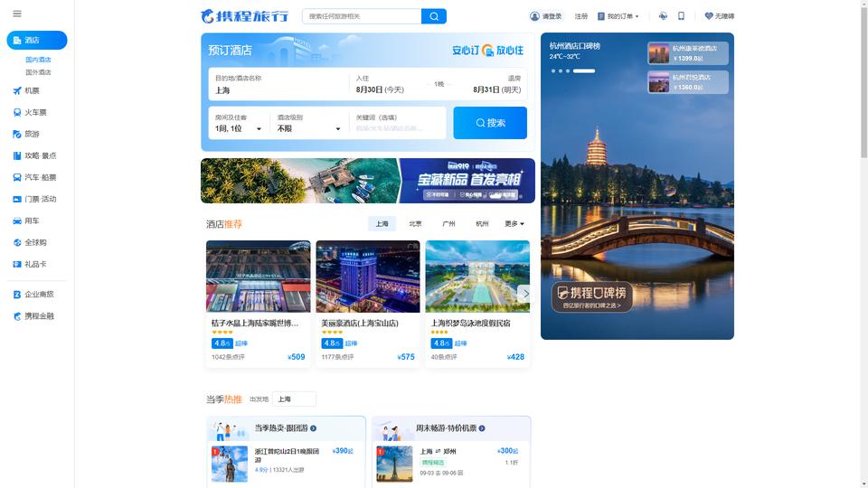Click info arrow beside 当季热卖·跟团游
This screenshot has height=488, width=868.
click(314, 428)
